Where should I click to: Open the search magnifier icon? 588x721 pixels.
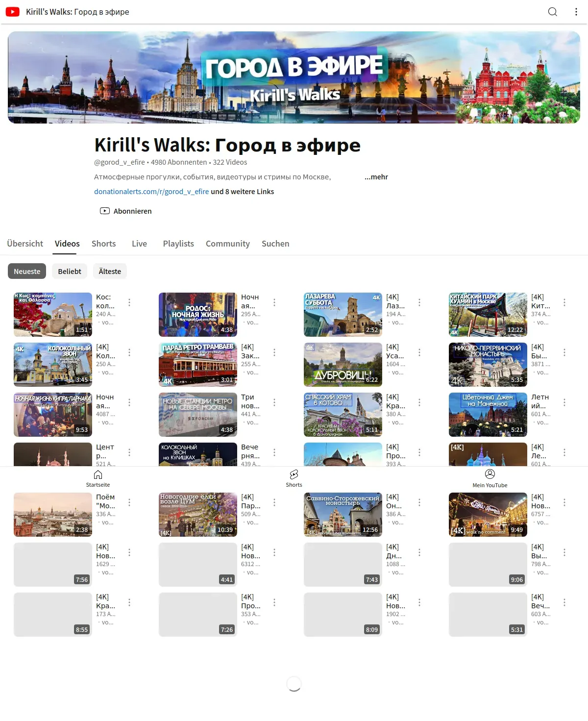coord(553,12)
